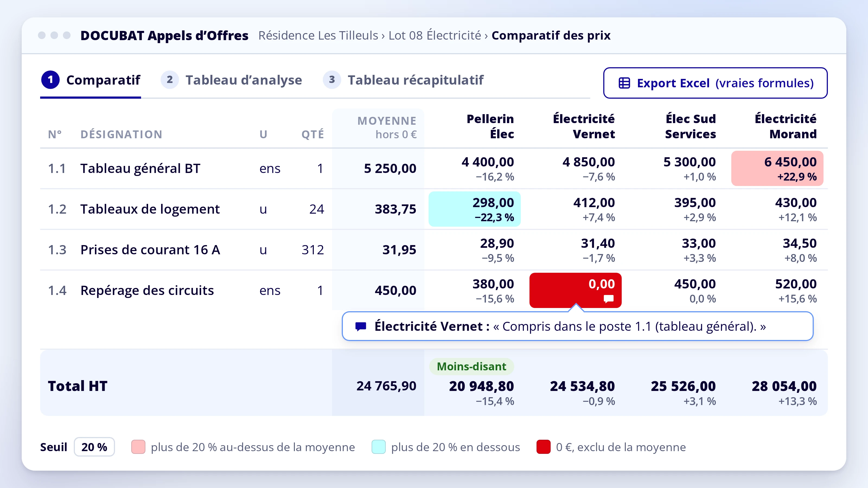
Task: Select the Tableaux de logement row
Action: click(434, 209)
